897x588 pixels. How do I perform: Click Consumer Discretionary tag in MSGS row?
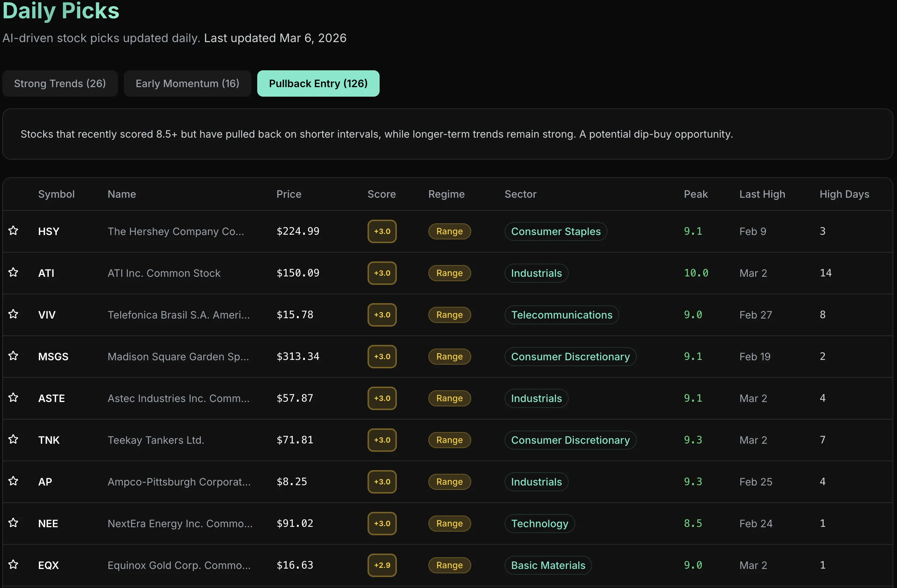click(x=571, y=357)
